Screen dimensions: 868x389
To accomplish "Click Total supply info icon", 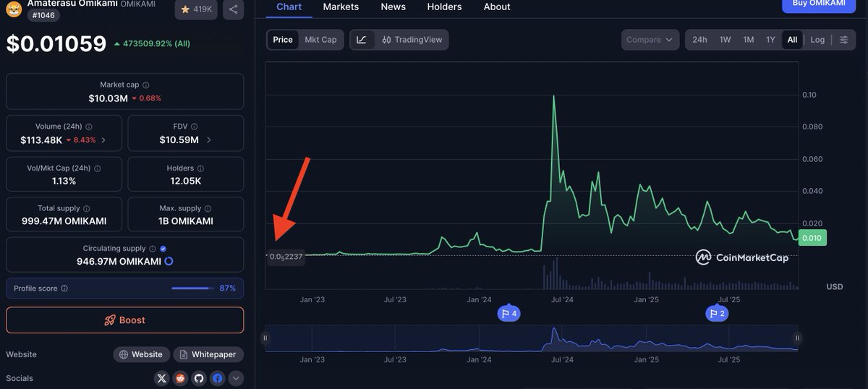I will [87, 209].
